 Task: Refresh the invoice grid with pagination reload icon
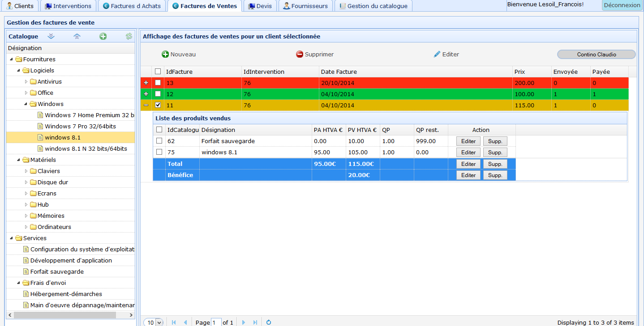(269, 322)
